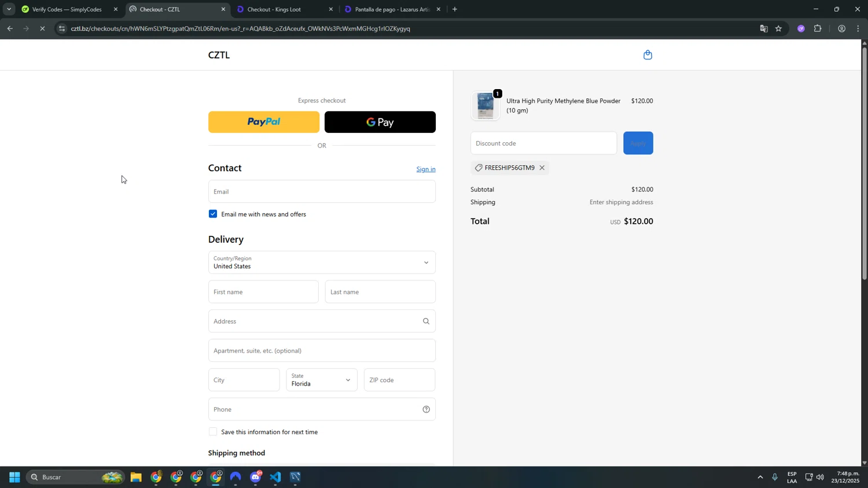868x488 pixels.
Task: Show hidden tray icons chevron
Action: (x=760, y=477)
